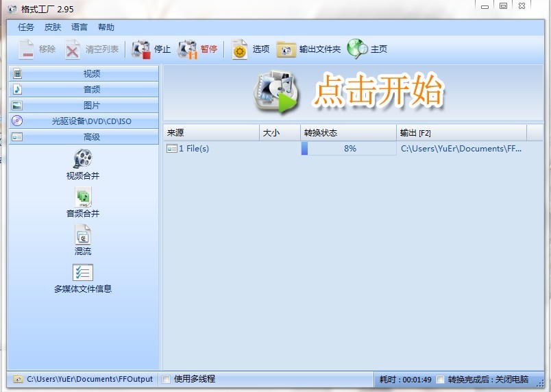The height and width of the screenshot is (392, 551).
Task: Expand the 光驱设备\DVD\CD\ISO panel
Action: coord(84,121)
